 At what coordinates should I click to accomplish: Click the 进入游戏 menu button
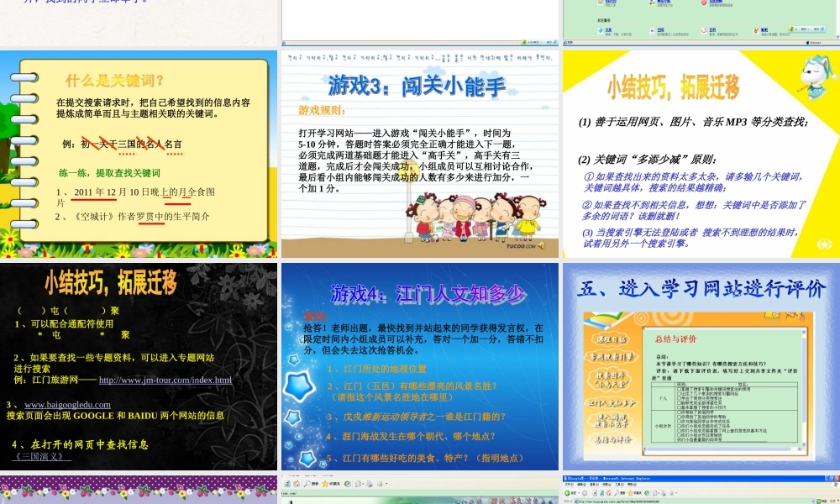[x=612, y=421]
